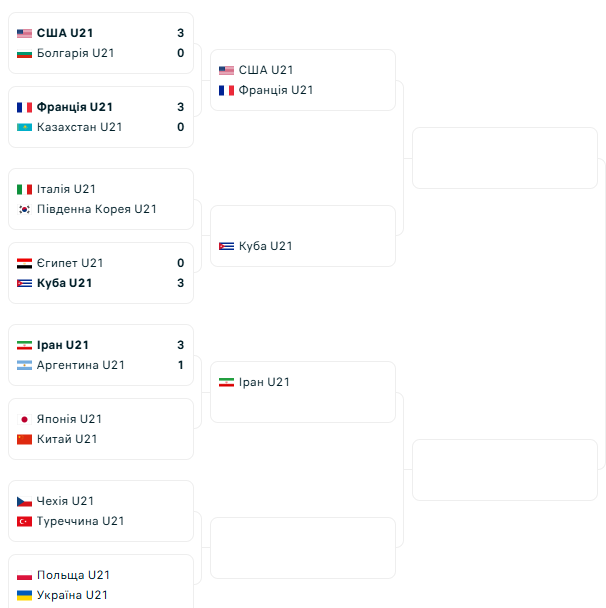
Task: Click the Kazakhstan flag icon
Action: pyautogui.click(x=24, y=127)
